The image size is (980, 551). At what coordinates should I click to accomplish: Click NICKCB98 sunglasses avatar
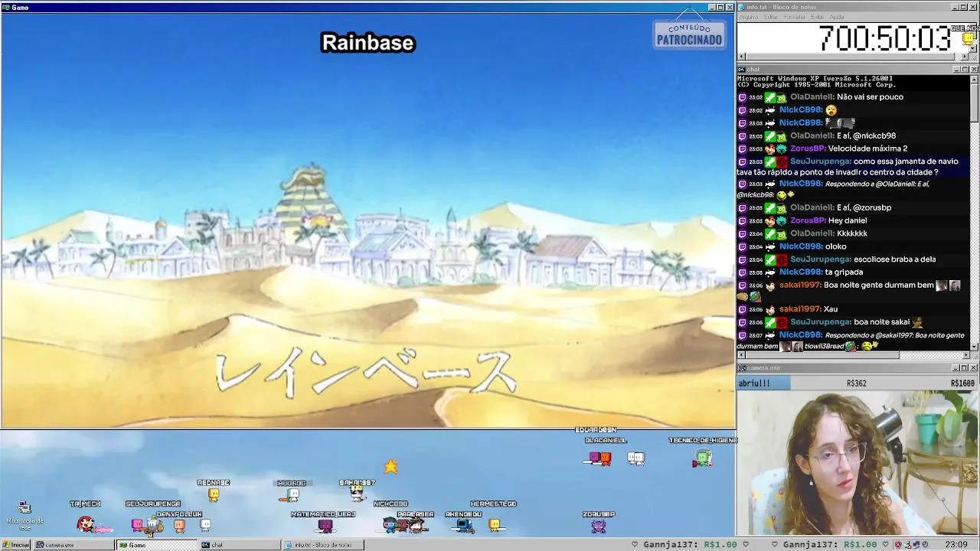tap(390, 524)
